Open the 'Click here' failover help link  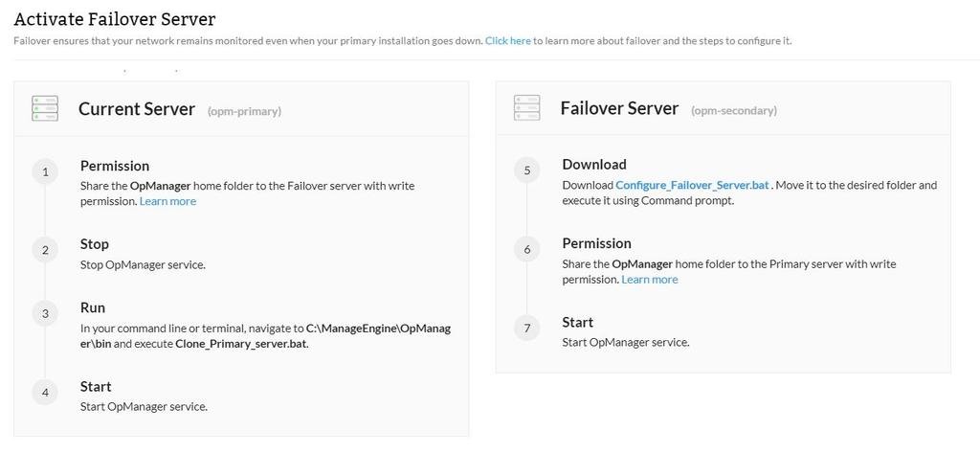click(507, 41)
